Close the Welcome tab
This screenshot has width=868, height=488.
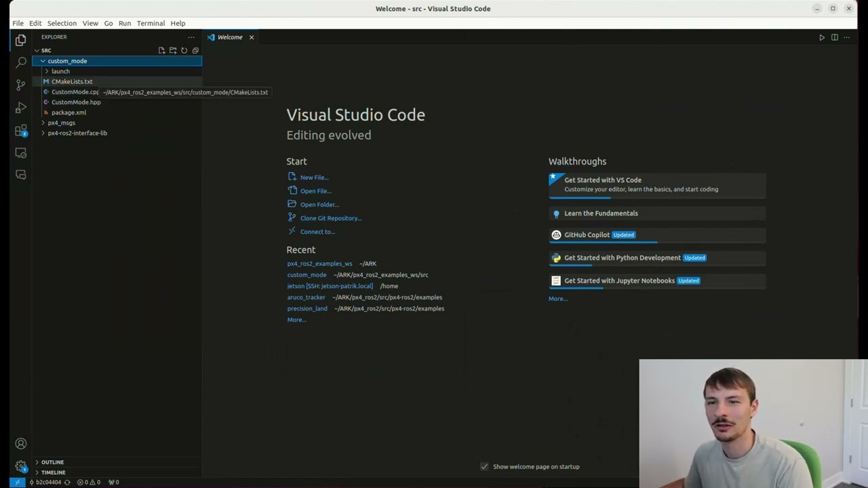click(251, 37)
